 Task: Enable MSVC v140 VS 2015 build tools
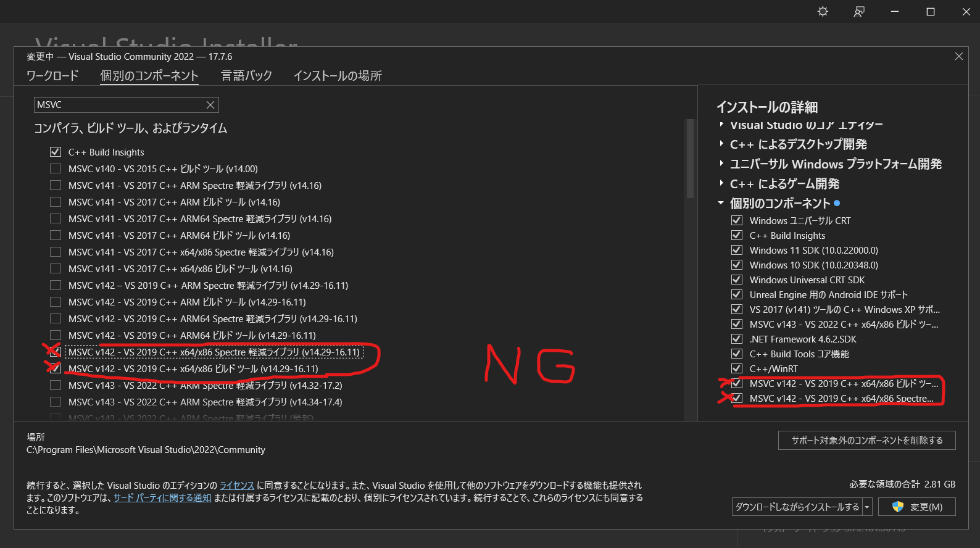click(56, 168)
